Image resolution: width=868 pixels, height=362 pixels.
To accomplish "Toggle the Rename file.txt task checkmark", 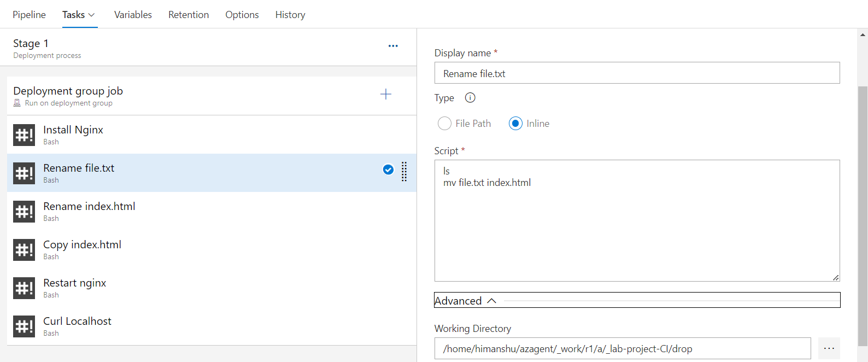I will click(x=388, y=170).
